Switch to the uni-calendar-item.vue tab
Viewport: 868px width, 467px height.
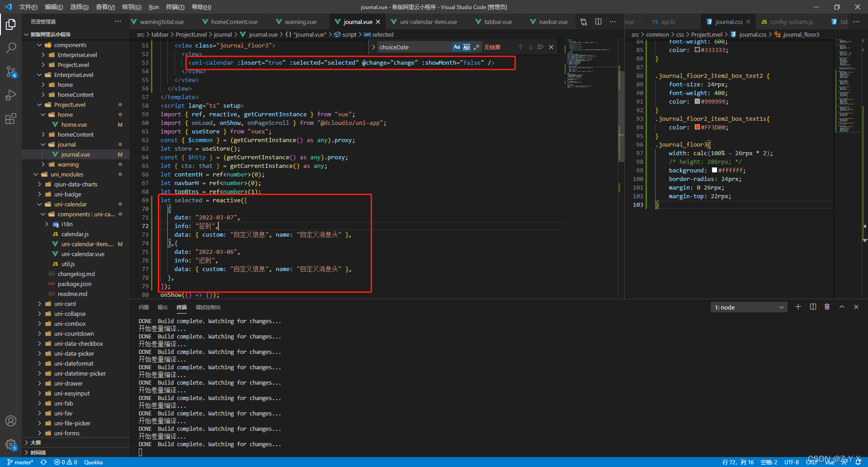tap(428, 22)
